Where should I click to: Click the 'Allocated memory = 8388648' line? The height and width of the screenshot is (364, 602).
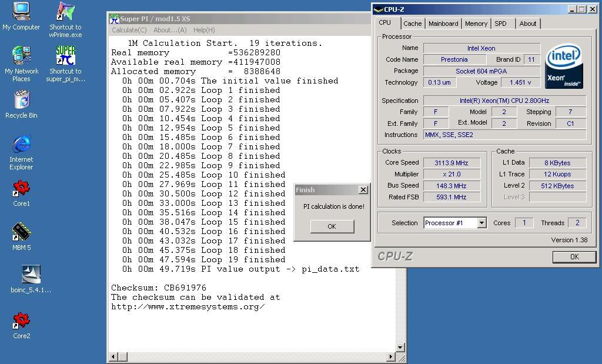pyautogui.click(x=196, y=71)
